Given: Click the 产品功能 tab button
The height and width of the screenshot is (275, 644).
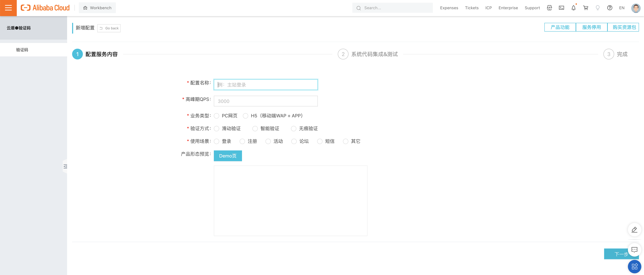Looking at the screenshot, I should point(561,28).
